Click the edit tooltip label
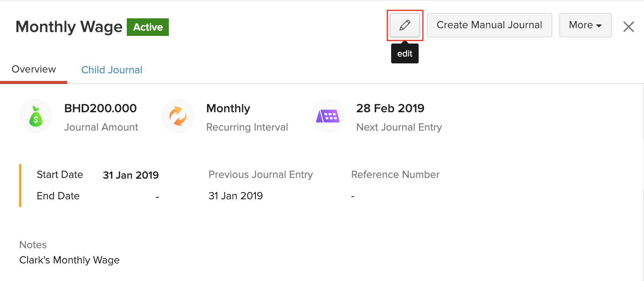The width and height of the screenshot is (644, 281). point(405,53)
